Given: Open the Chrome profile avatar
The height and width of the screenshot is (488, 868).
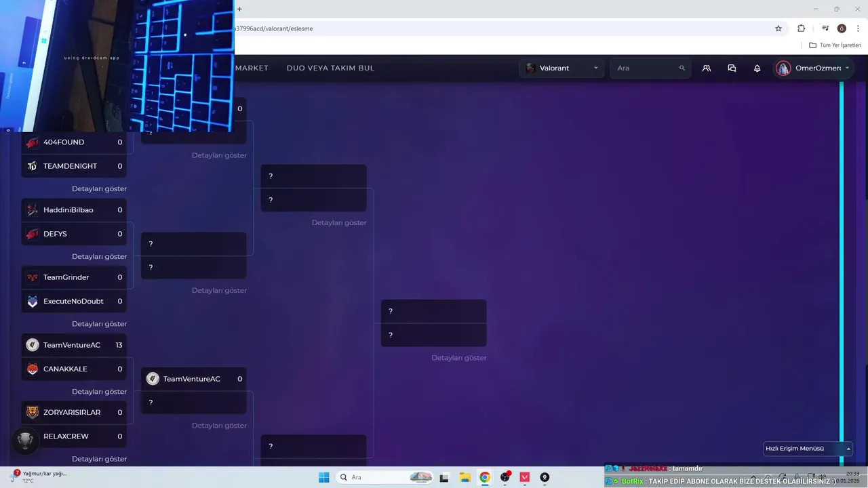Looking at the screenshot, I should point(842,28).
